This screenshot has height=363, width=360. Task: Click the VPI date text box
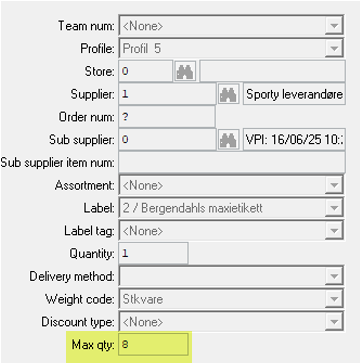[x=294, y=139]
